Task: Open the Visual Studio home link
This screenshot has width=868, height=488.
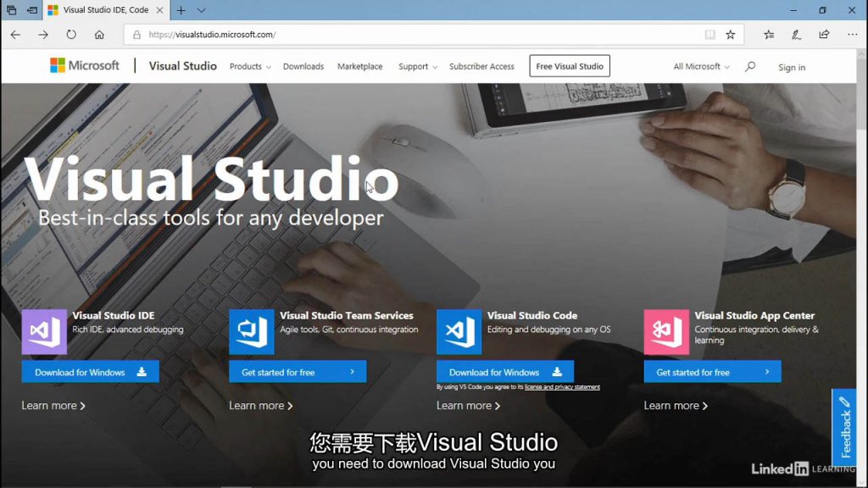Action: click(x=183, y=66)
